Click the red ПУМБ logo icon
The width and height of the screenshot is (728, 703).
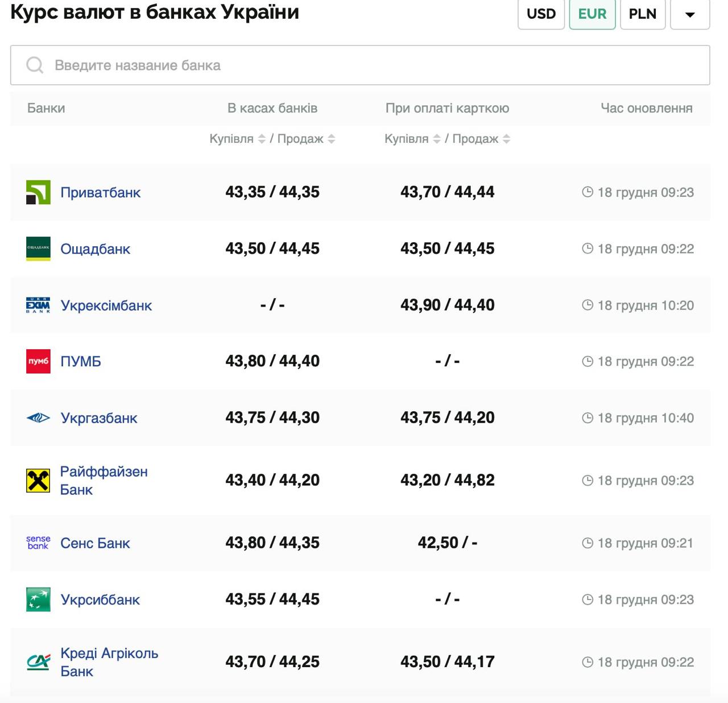pos(38,361)
